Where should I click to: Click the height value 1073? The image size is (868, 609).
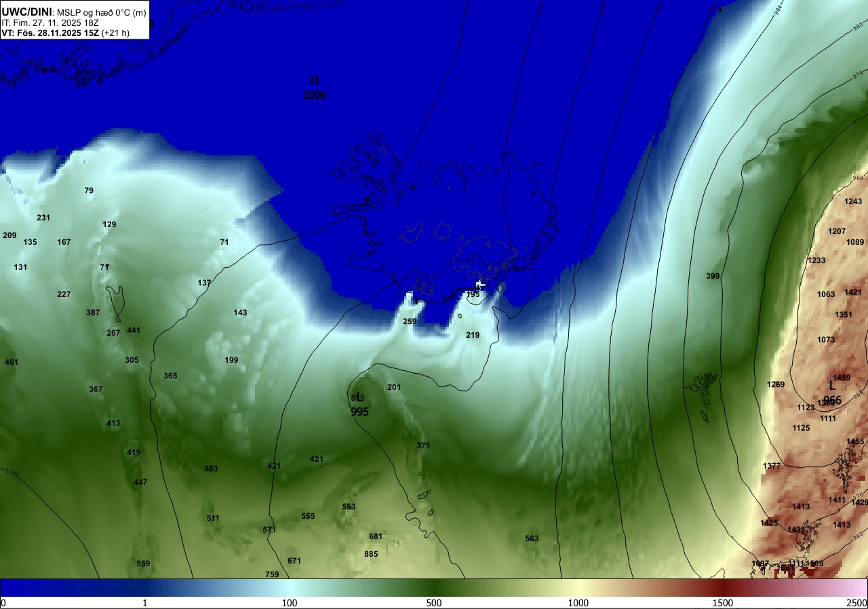[x=826, y=340]
